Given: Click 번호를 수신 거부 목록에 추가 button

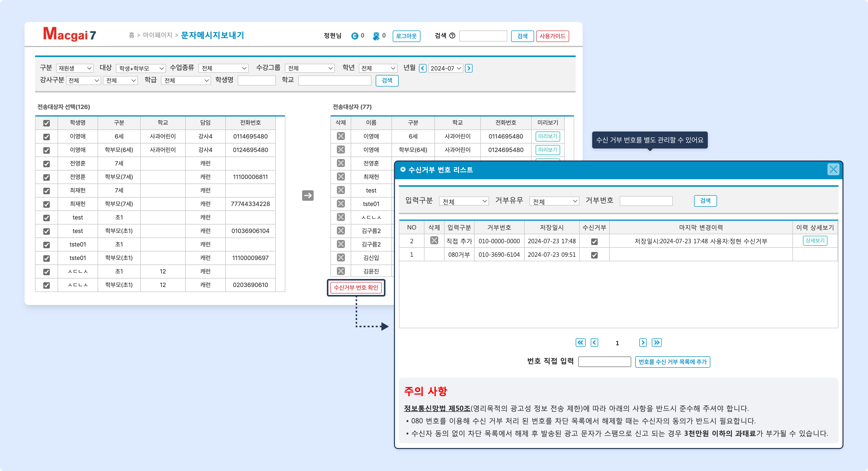Looking at the screenshot, I should 672,362.
